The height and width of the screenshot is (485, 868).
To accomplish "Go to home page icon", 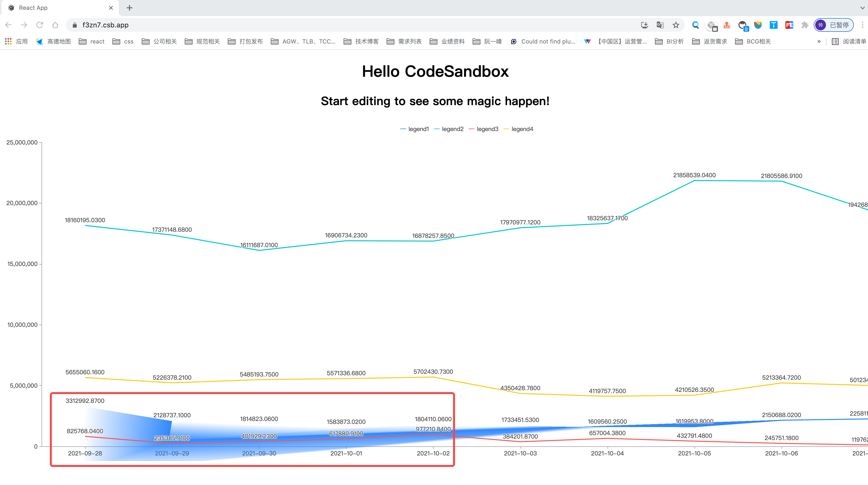I will 55,25.
